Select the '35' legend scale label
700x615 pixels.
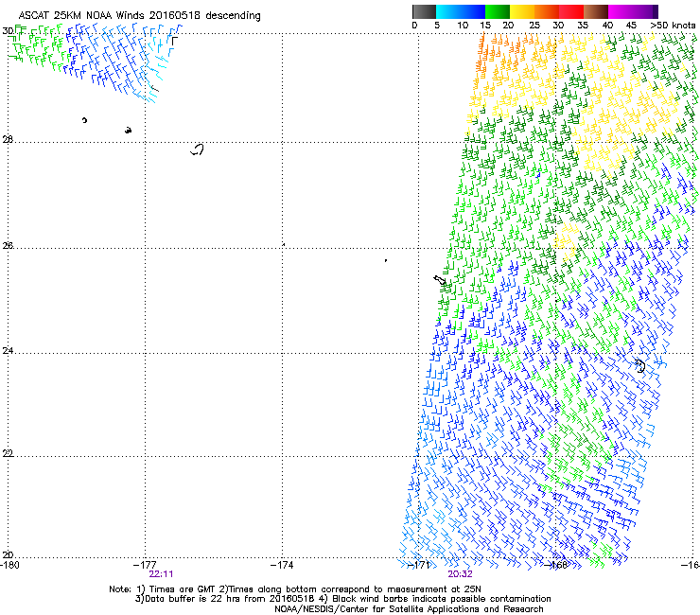click(x=583, y=26)
